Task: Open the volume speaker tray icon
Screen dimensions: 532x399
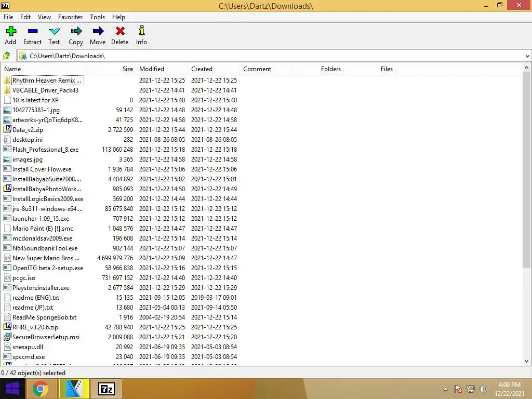Action: [483, 389]
